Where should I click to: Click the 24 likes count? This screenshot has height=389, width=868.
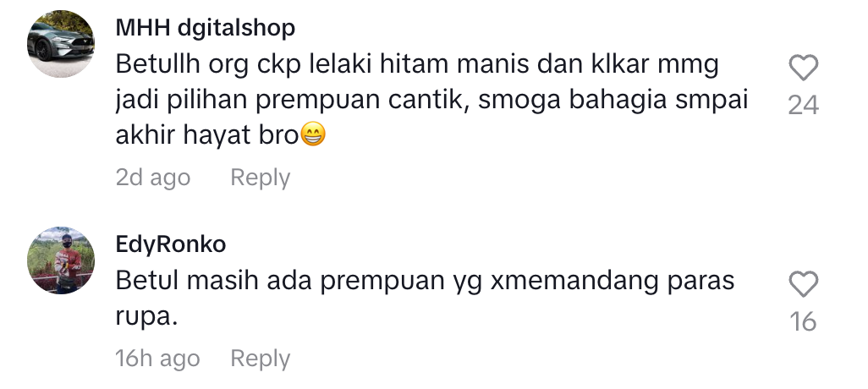click(803, 105)
